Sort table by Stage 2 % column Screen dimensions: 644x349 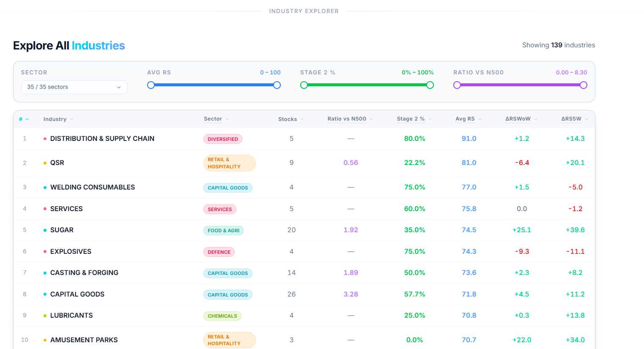pos(414,119)
